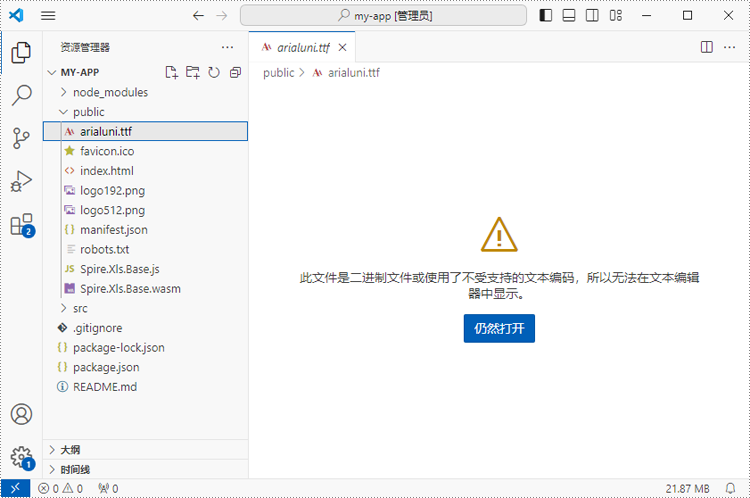
Task: Click the arialuni.ttf breadcrumb segment
Action: coord(353,73)
